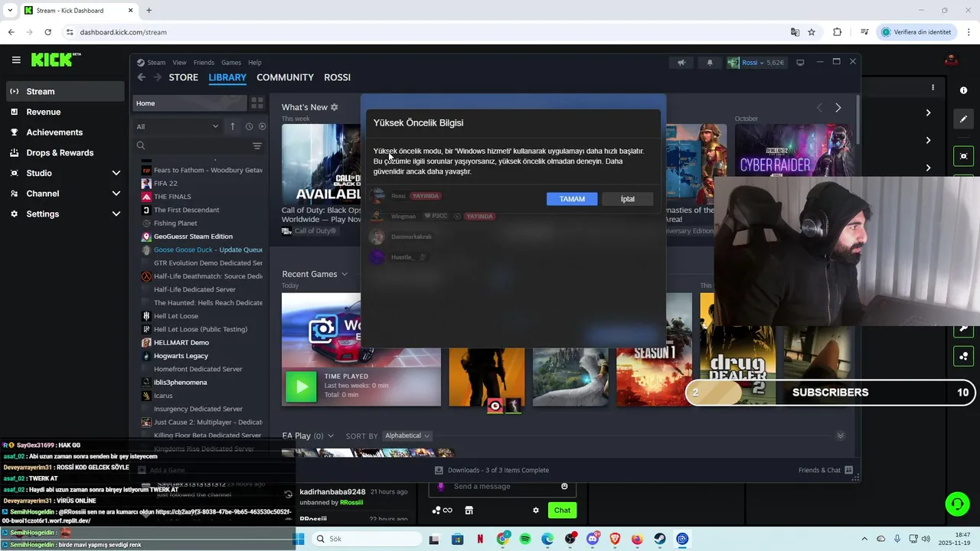Open the Games menu in Steam

click(231, 63)
